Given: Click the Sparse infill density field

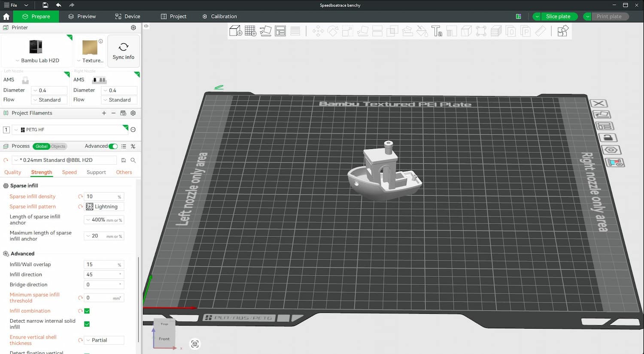Looking at the screenshot, I should click(x=104, y=197).
